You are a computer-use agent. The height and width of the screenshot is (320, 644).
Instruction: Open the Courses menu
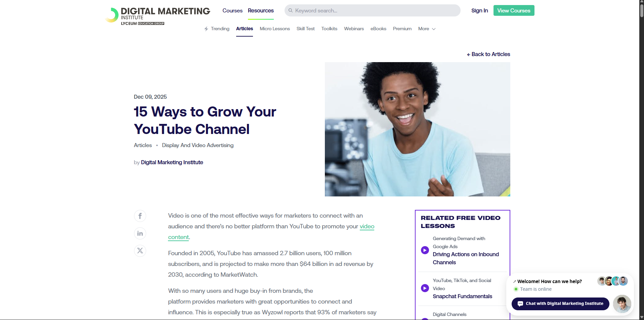coord(232,11)
